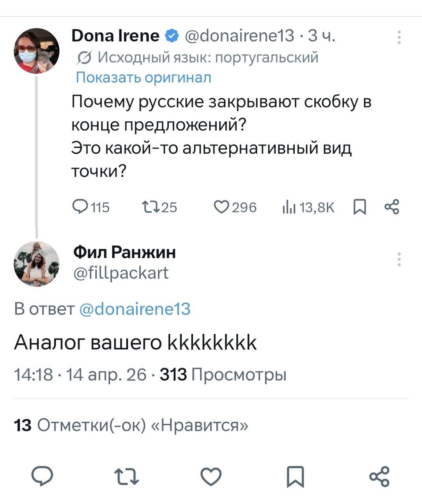The width and height of the screenshot is (422, 504).
Task: Open @donairene13 mention in reply
Action: click(135, 309)
